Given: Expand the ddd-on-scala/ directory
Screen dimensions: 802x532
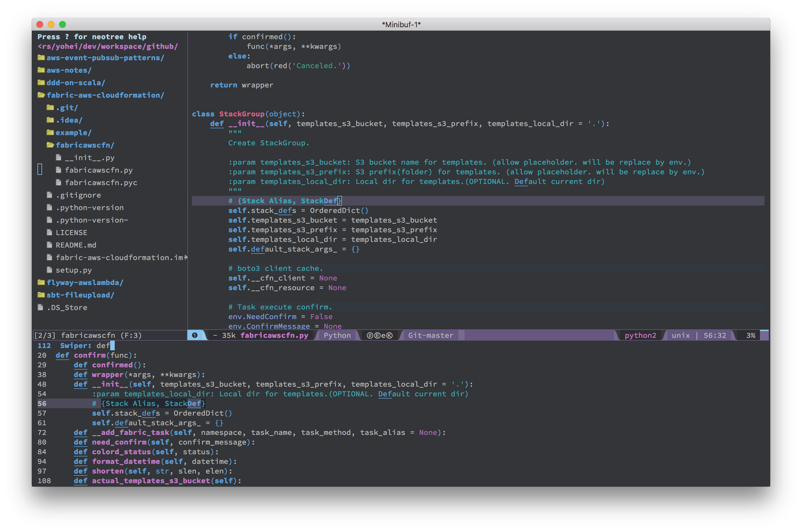Looking at the screenshot, I should pyautogui.click(x=76, y=83).
